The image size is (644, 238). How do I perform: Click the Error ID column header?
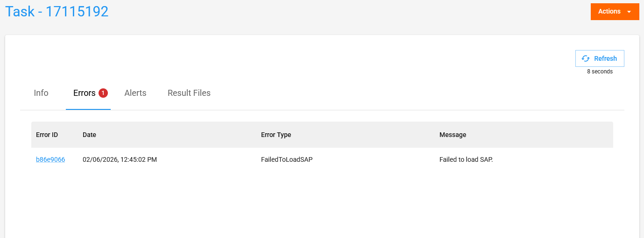coord(47,135)
